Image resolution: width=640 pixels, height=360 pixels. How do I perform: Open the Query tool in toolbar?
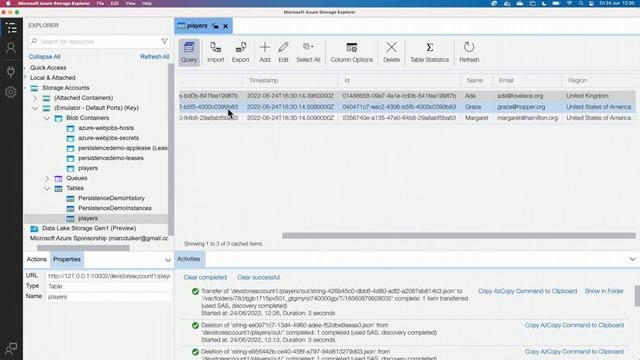pyautogui.click(x=189, y=53)
